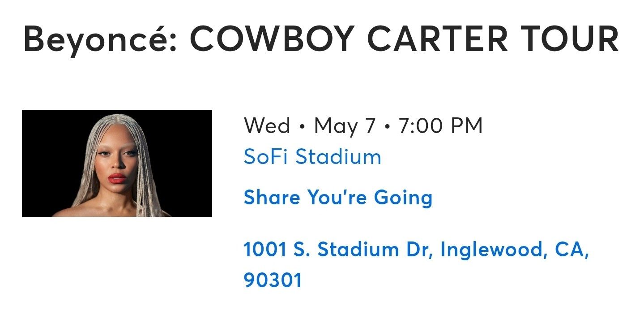Screen dimensions: 644x332
Task: Announce attendance with Share You're Going
Action: pos(338,197)
